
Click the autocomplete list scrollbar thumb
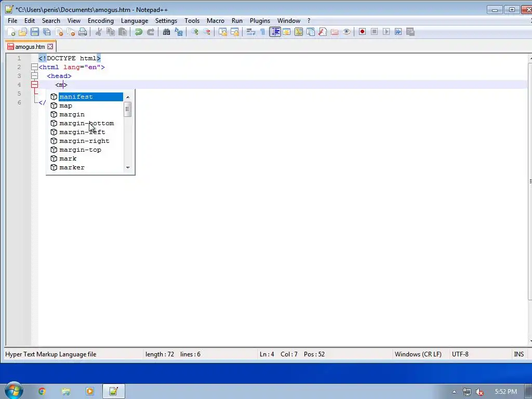pyautogui.click(x=128, y=109)
